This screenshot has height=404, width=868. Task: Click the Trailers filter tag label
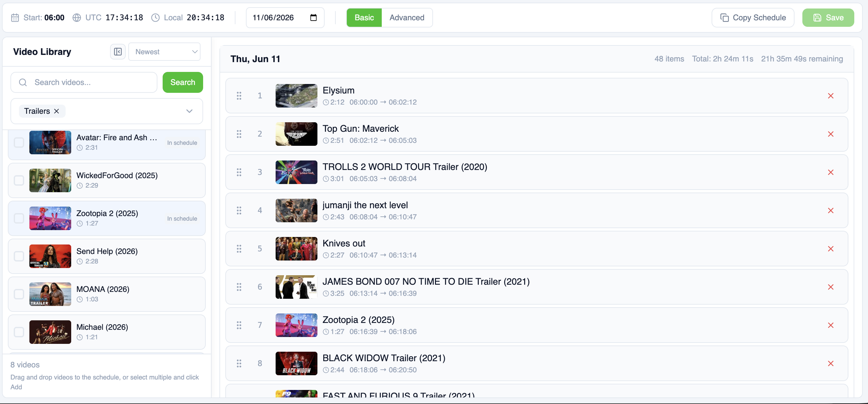pyautogui.click(x=37, y=111)
